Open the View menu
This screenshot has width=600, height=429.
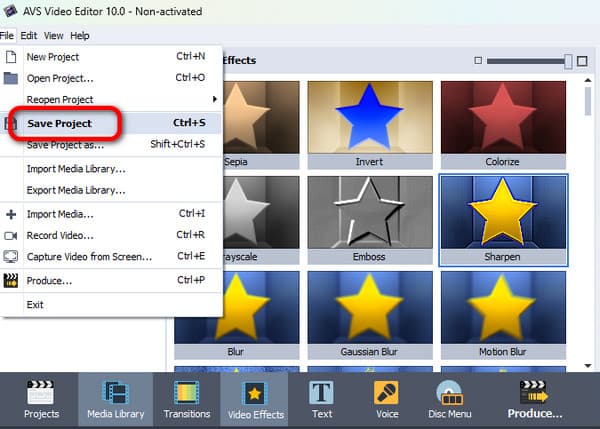pyautogui.click(x=54, y=36)
